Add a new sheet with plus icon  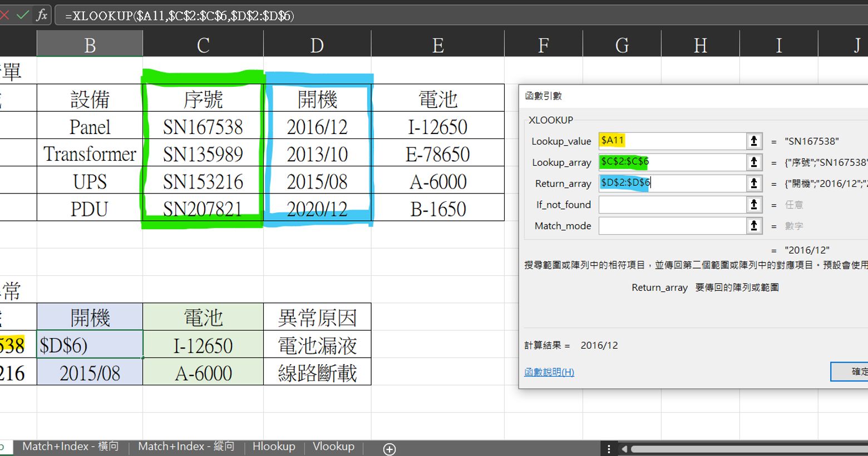389,449
